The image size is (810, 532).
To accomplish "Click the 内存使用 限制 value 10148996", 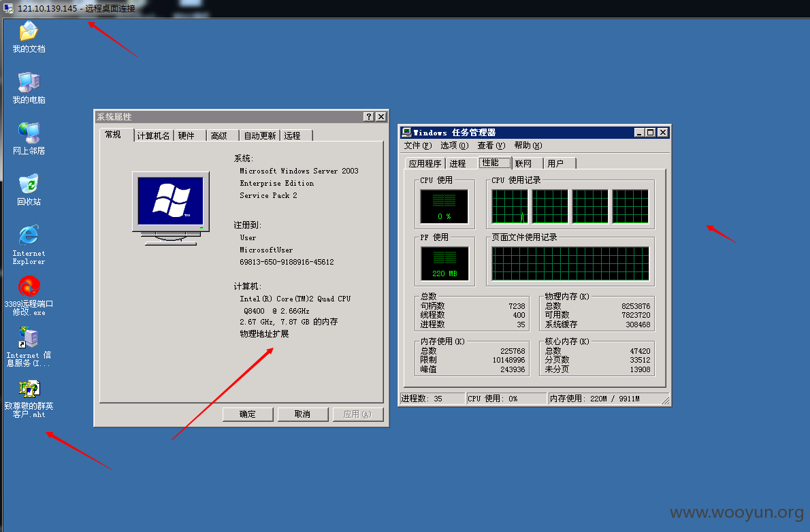I will [509, 360].
